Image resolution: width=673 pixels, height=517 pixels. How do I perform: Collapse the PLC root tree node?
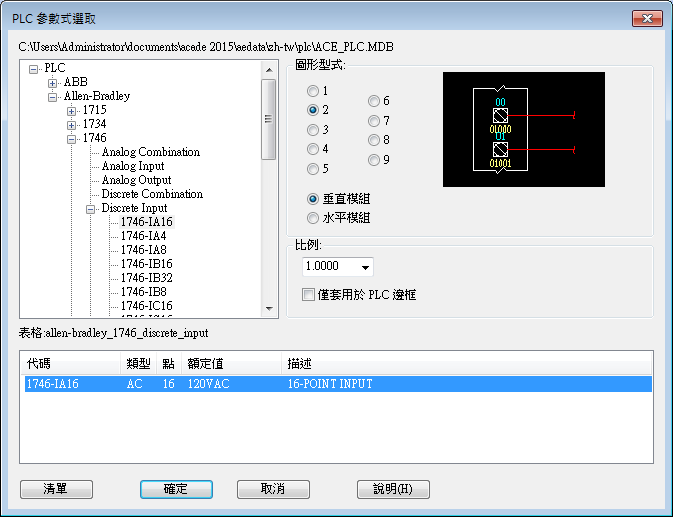[x=33, y=69]
